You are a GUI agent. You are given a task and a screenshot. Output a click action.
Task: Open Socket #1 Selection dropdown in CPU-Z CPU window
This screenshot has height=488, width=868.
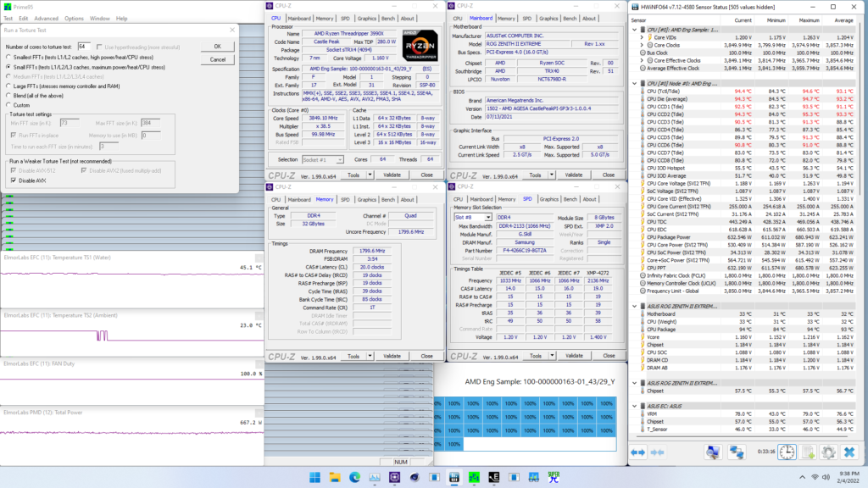339,160
